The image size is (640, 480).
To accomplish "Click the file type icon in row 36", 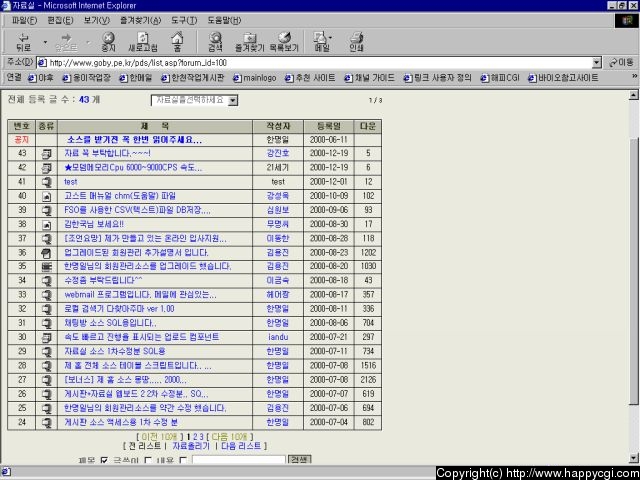I will pos(47,253).
